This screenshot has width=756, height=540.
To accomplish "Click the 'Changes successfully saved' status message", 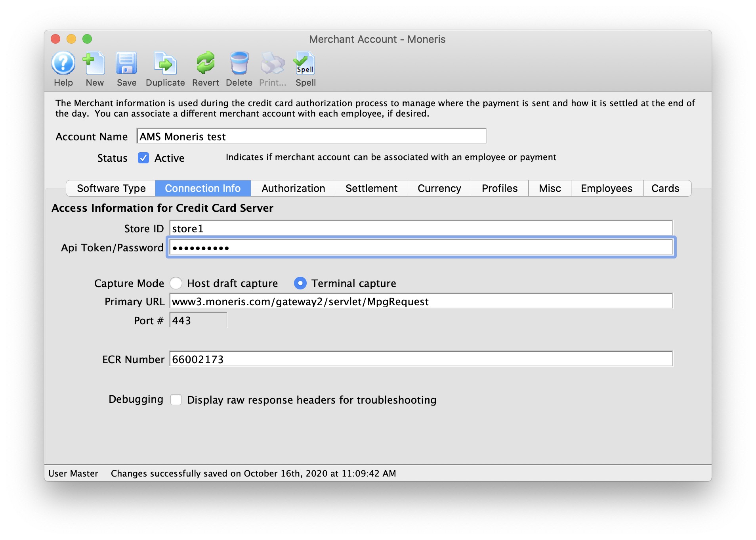I will [254, 473].
